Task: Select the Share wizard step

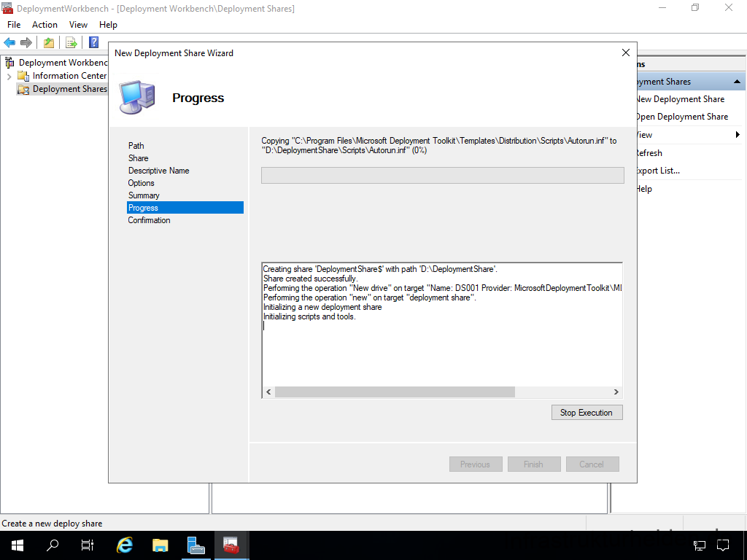Action: point(138,158)
